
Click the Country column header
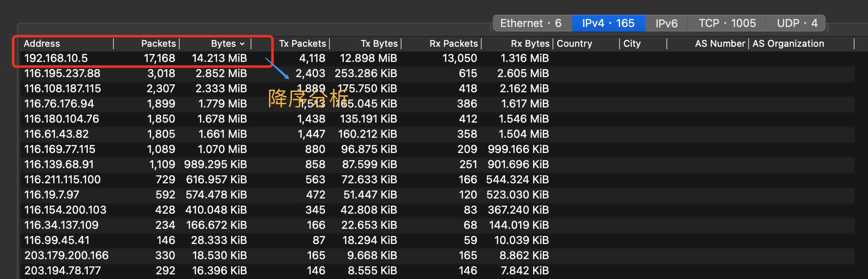click(x=574, y=43)
